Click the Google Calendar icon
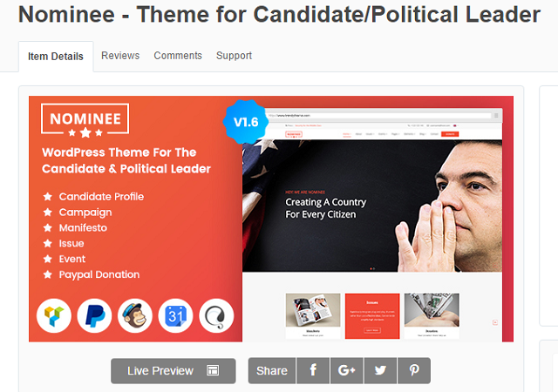558x392 pixels. (x=176, y=316)
